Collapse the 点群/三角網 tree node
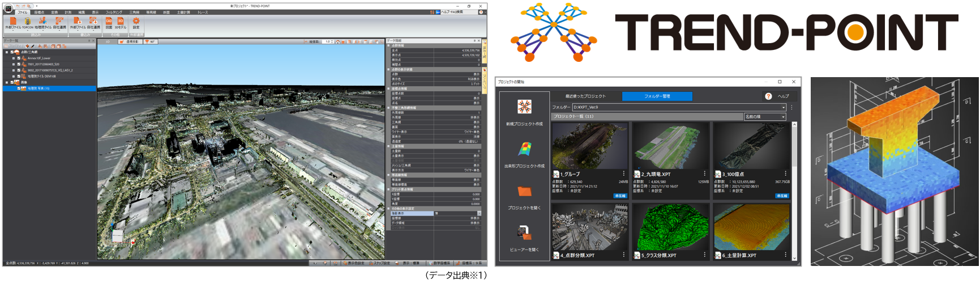Viewport: 980px width, 283px height. (7, 52)
